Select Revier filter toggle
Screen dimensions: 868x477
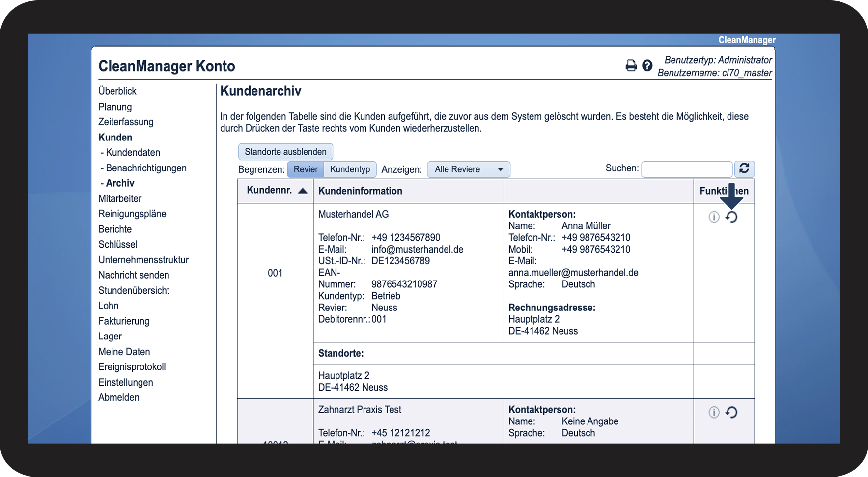(x=306, y=169)
